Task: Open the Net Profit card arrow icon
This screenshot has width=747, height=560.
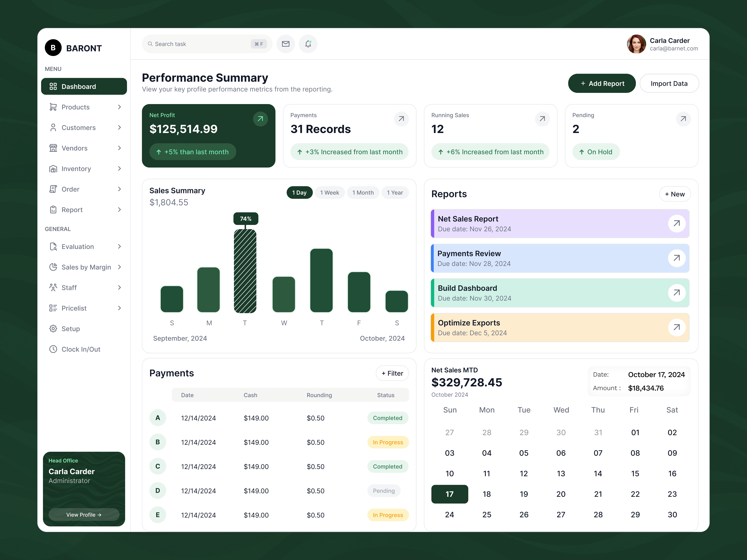Action: [260, 119]
